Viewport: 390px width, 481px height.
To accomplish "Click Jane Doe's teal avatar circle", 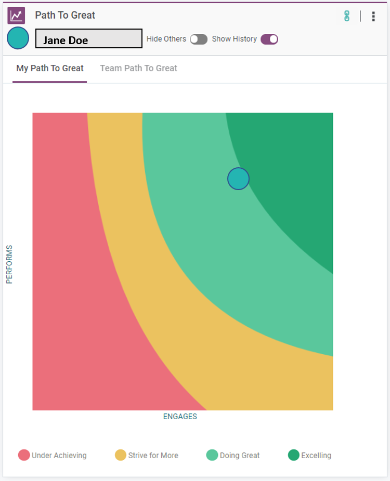I will (x=18, y=38).
